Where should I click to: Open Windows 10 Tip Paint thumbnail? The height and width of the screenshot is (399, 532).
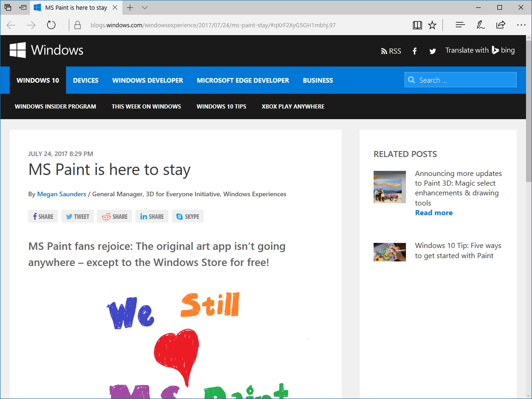tap(389, 252)
